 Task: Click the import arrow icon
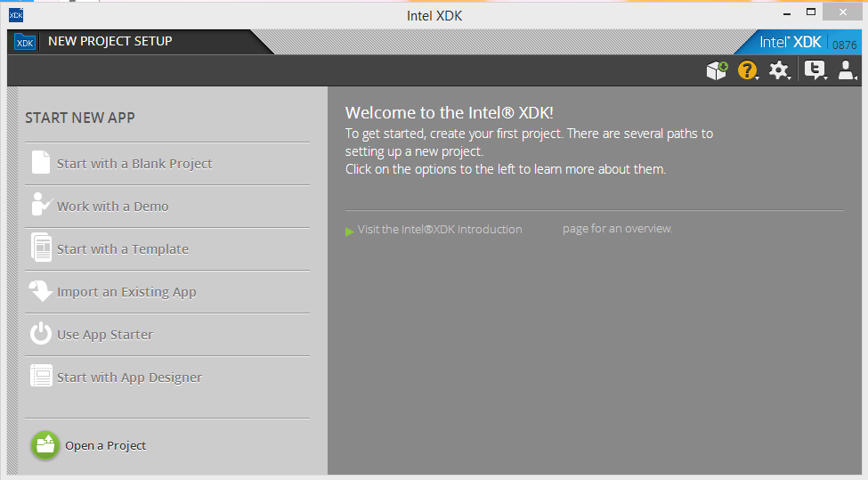click(41, 290)
